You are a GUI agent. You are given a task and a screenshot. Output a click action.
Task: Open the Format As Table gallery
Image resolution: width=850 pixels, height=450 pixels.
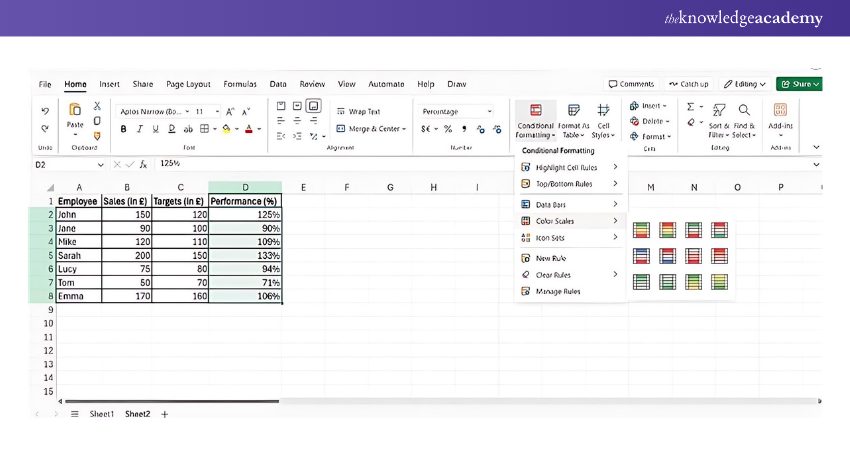click(x=573, y=120)
